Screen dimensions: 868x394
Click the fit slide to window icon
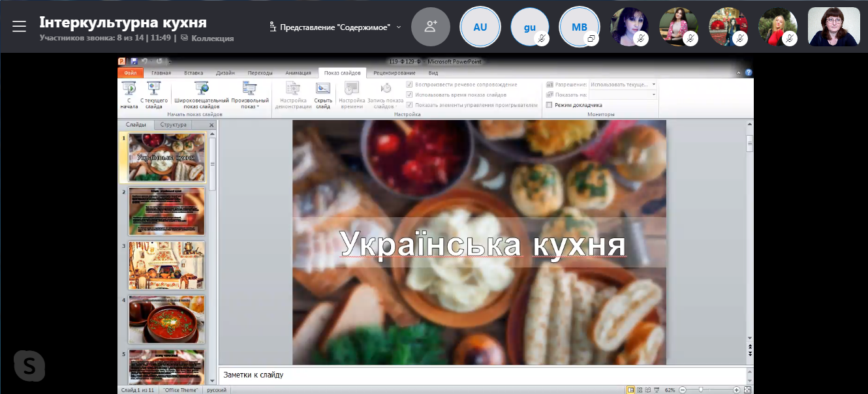[x=748, y=389]
